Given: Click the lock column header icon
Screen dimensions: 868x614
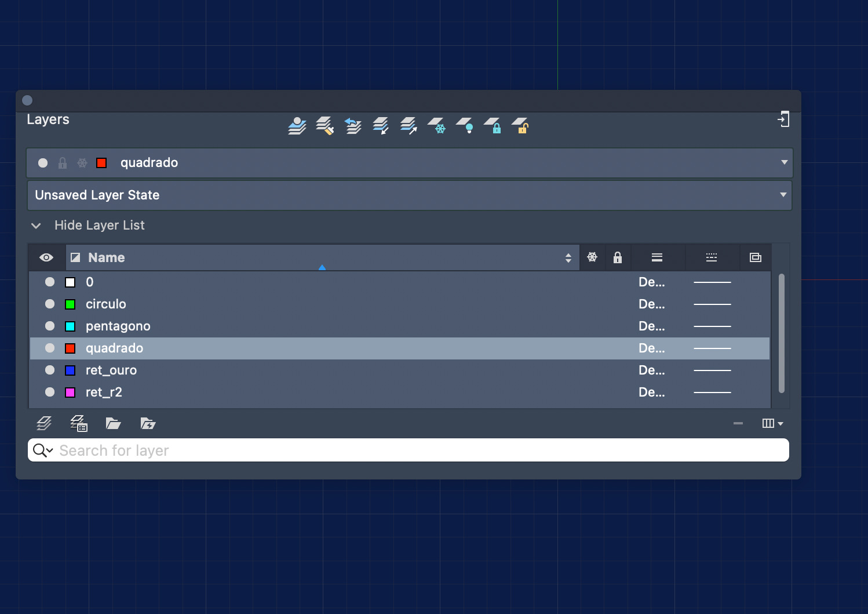Looking at the screenshot, I should click(x=618, y=257).
